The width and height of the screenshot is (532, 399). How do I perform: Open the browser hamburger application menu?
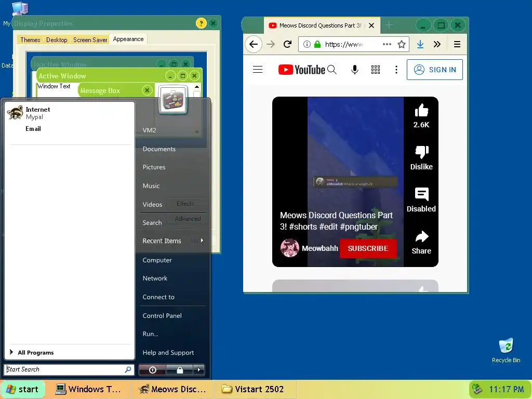pyautogui.click(x=457, y=44)
